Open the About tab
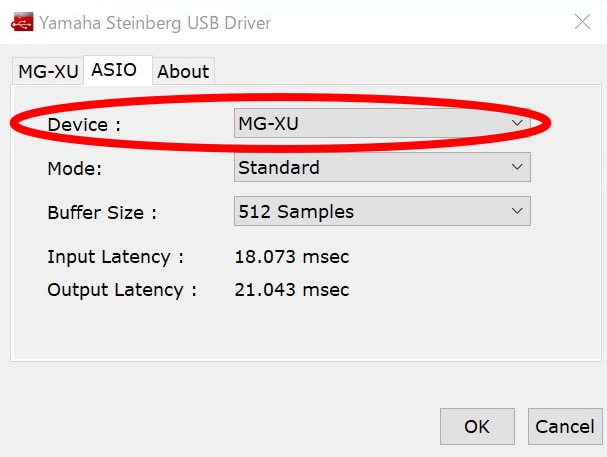The height and width of the screenshot is (457, 607). point(183,71)
